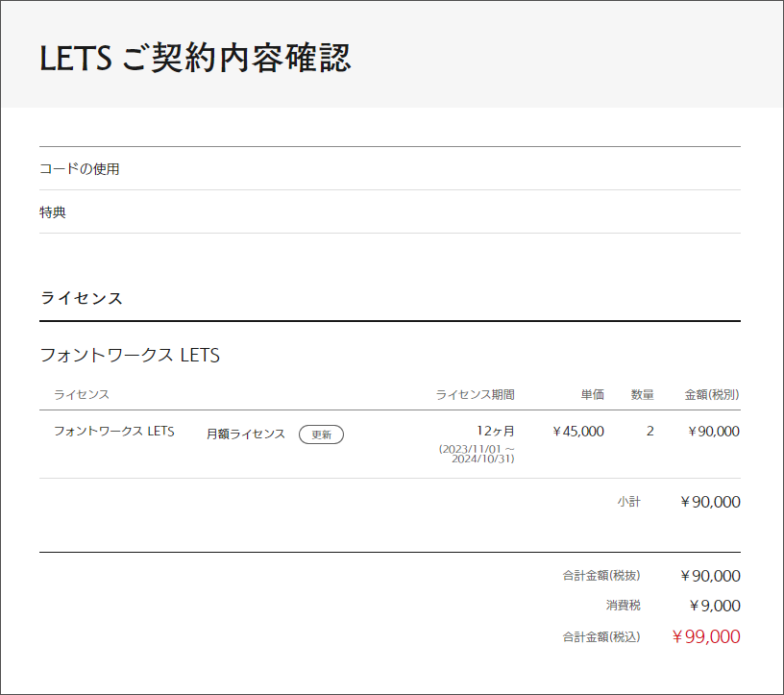Click the 単価 column header

tap(592, 394)
